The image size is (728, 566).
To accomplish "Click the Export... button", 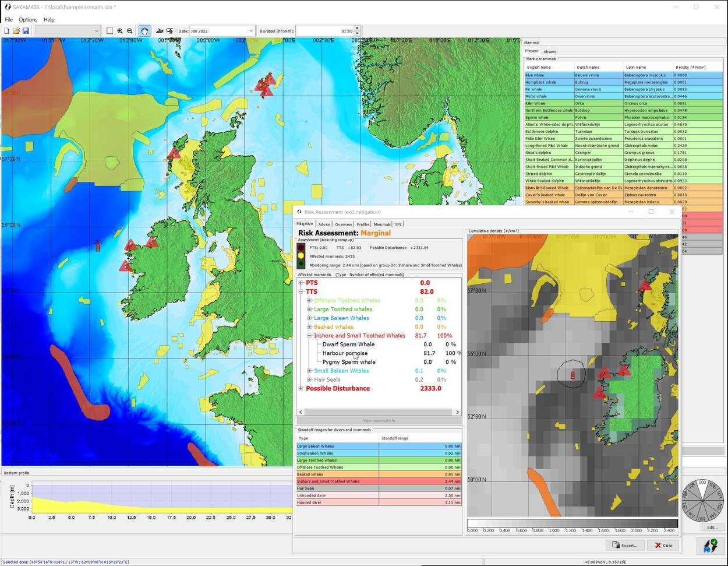I will pyautogui.click(x=625, y=545).
